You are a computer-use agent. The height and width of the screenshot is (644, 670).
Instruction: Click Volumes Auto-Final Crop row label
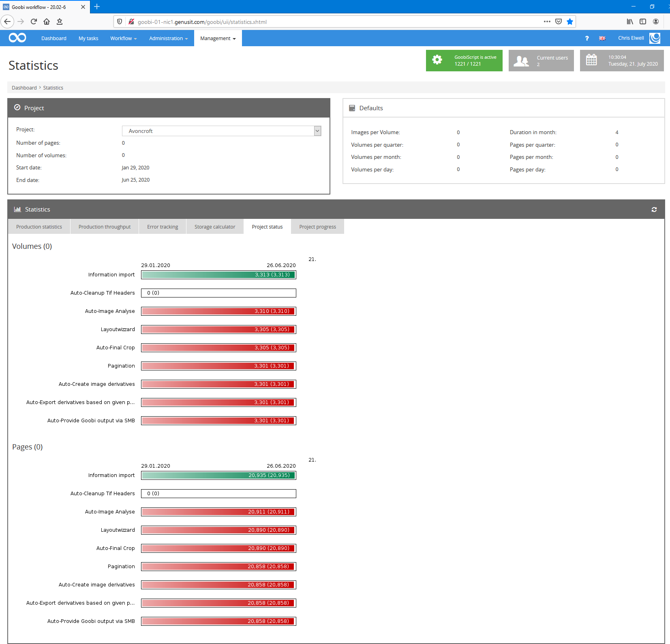(116, 348)
